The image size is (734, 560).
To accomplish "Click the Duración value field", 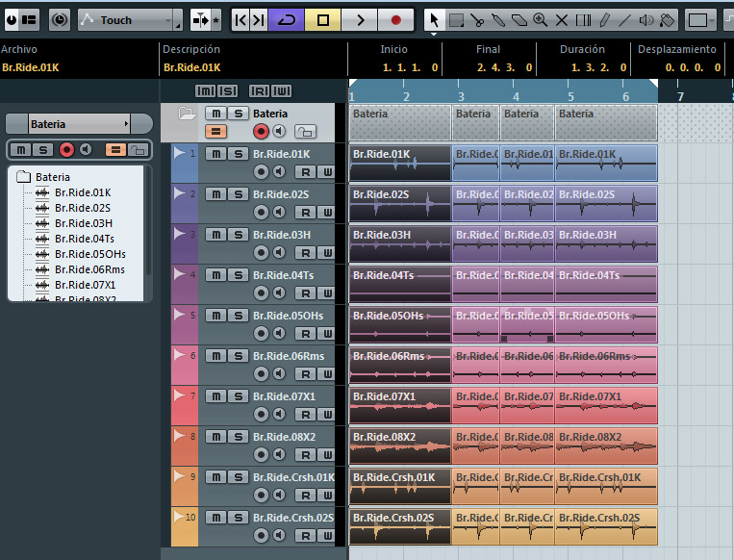I will tap(598, 67).
